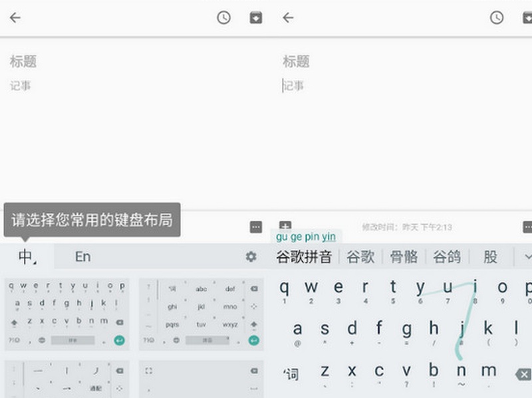Tap the m key on right keyboard
This screenshot has width=532, height=398.
489,375
